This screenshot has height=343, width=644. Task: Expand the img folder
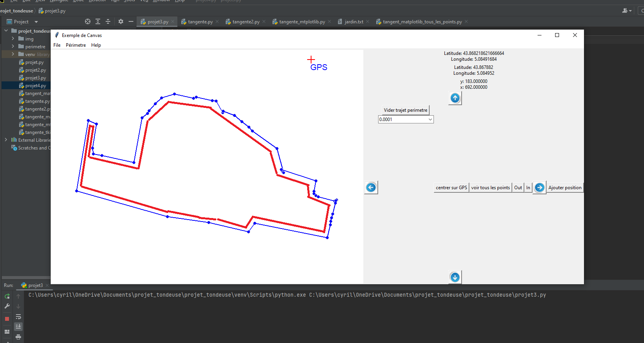[13, 39]
